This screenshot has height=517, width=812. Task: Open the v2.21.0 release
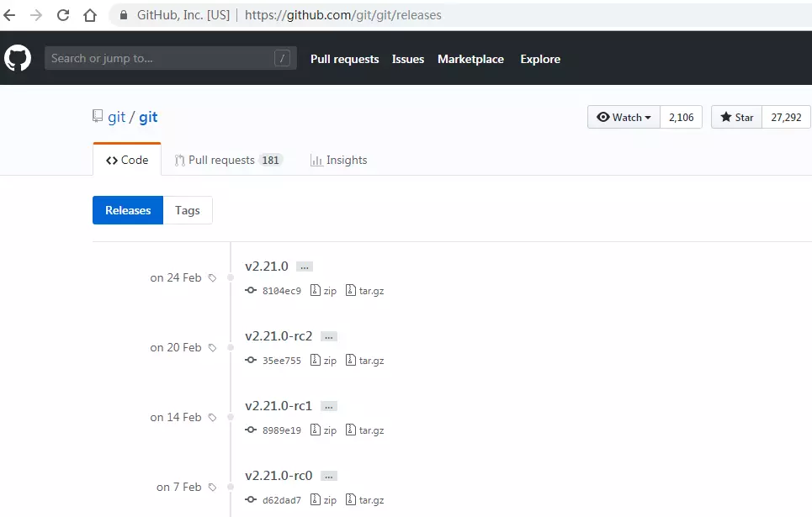coord(267,266)
